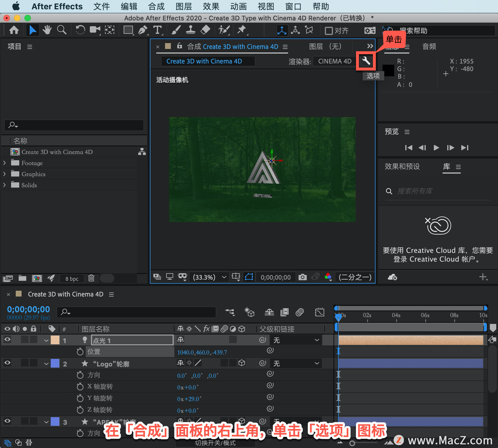
Task: Expand the Solids folder
Action: tap(4, 185)
